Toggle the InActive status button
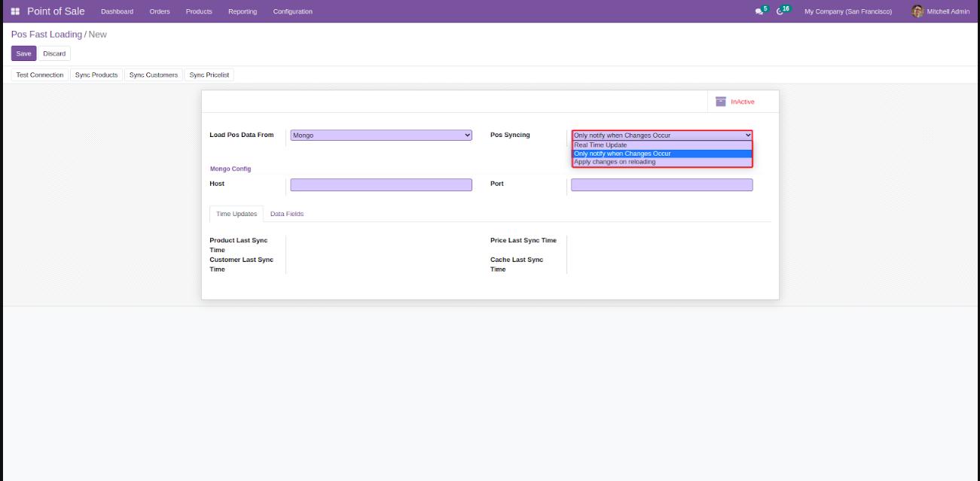Viewport: 980px width, 481px height. pyautogui.click(x=743, y=102)
